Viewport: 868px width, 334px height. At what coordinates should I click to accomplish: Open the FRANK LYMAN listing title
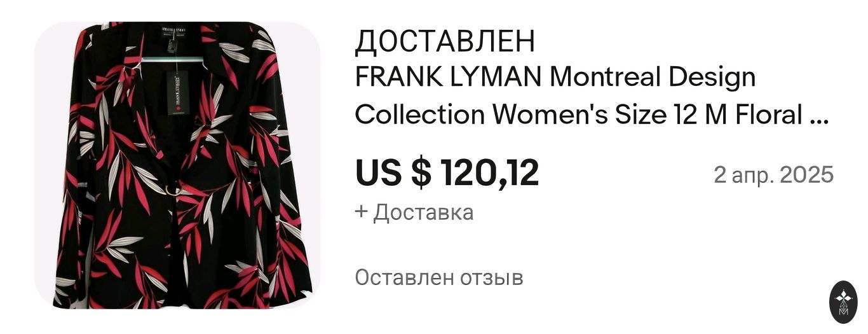tap(592, 96)
